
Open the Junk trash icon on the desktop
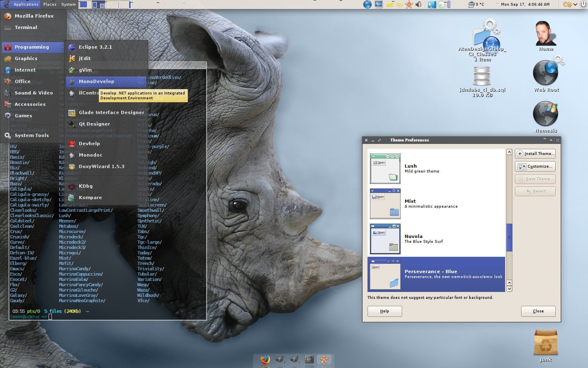click(x=546, y=346)
